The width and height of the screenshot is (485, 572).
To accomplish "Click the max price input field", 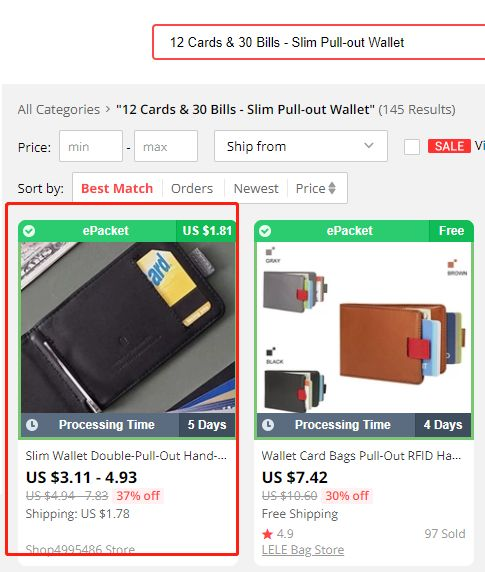I will point(166,146).
